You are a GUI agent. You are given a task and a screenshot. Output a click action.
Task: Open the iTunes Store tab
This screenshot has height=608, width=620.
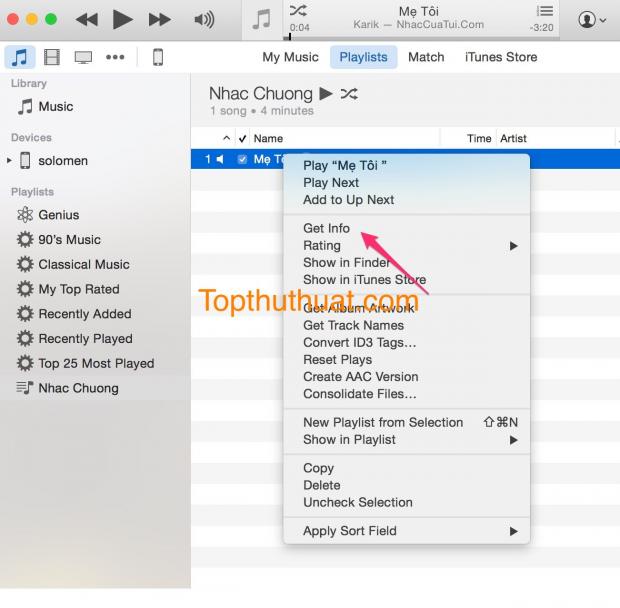(x=500, y=57)
